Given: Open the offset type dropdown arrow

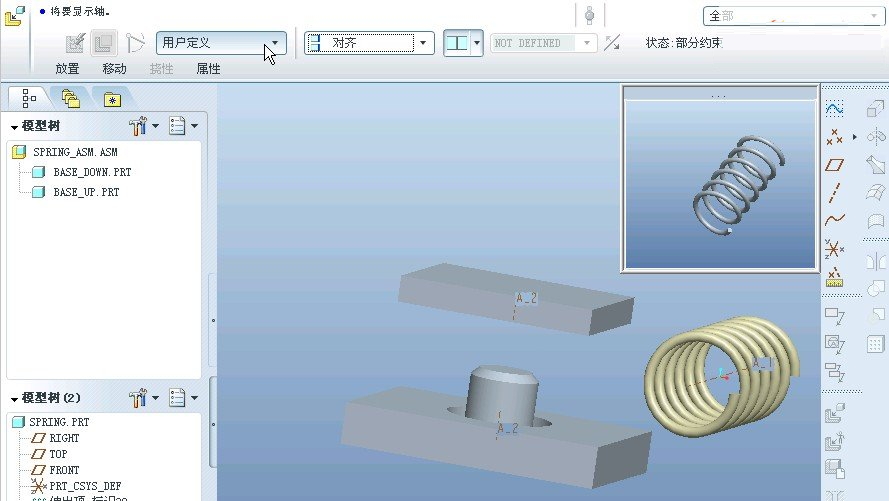Looking at the screenshot, I should point(477,43).
